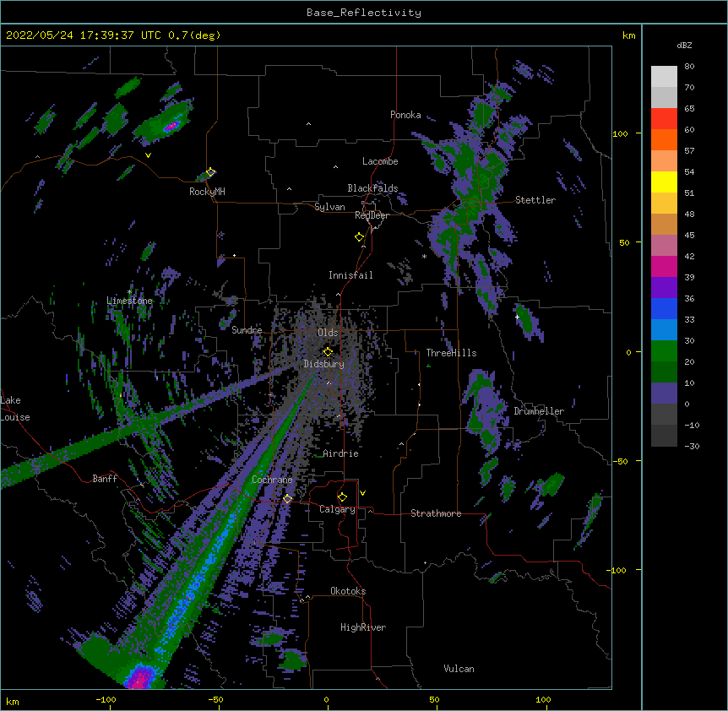The width and height of the screenshot is (728, 711).
Task: Click the Didsbury town label
Action: (323, 364)
